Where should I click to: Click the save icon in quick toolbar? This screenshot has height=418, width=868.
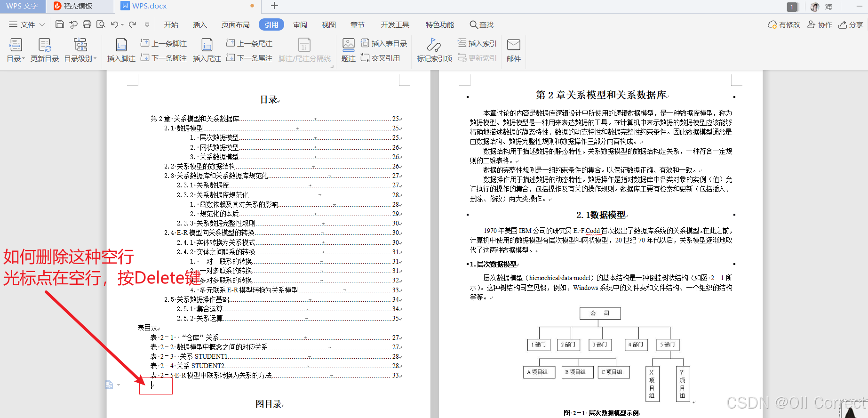click(60, 24)
